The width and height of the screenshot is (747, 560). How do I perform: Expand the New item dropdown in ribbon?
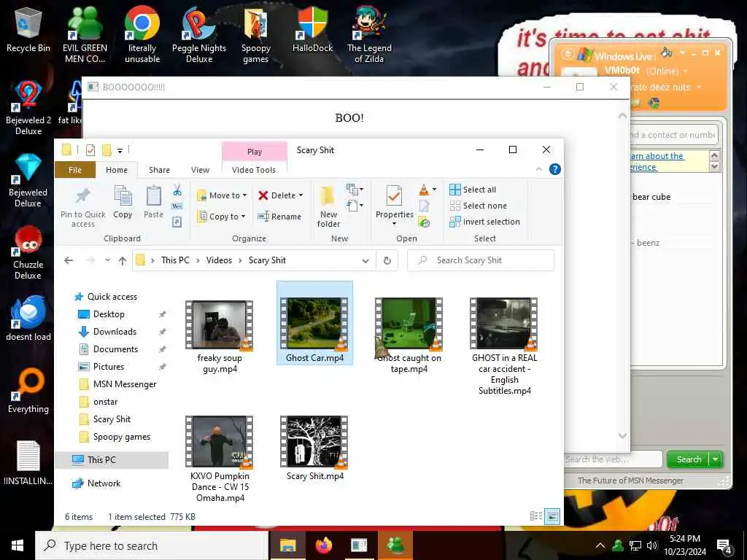pos(355,190)
